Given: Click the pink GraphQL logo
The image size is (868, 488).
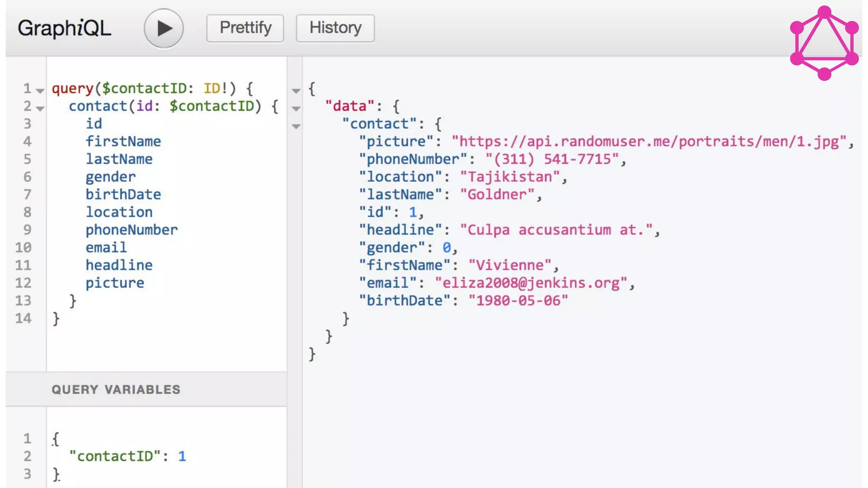Looking at the screenshot, I should pos(824,43).
